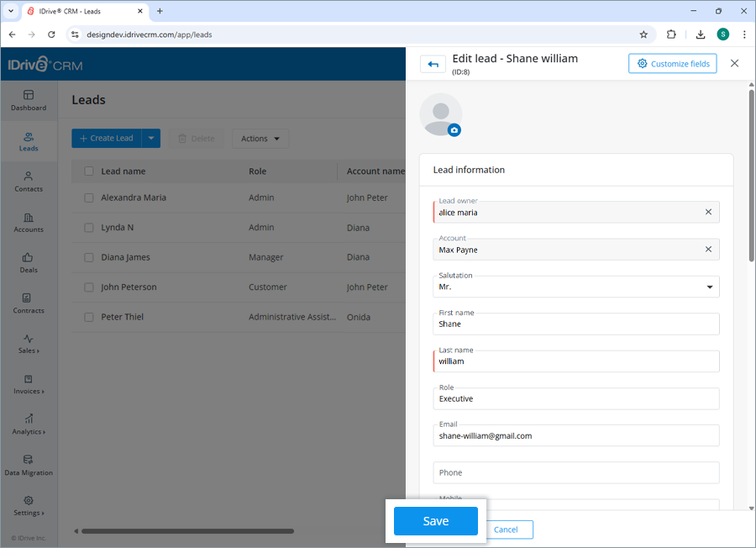Open the Invoices section
Screen dimensions: 756x548
(x=28, y=385)
